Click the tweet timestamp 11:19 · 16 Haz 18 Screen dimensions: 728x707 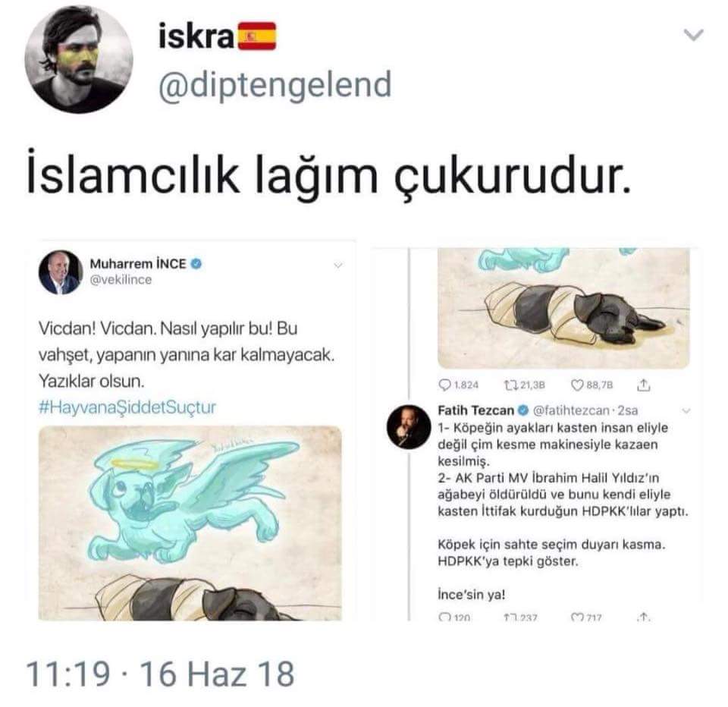[160, 674]
